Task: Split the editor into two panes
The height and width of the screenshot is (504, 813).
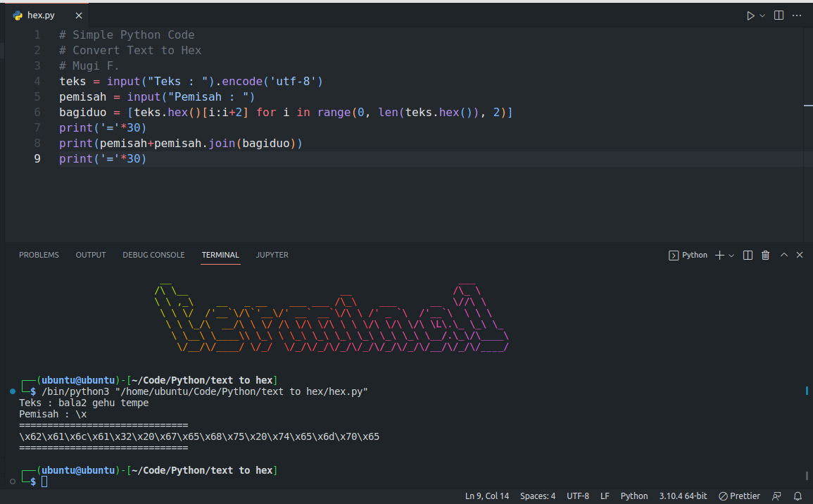Action: click(779, 15)
